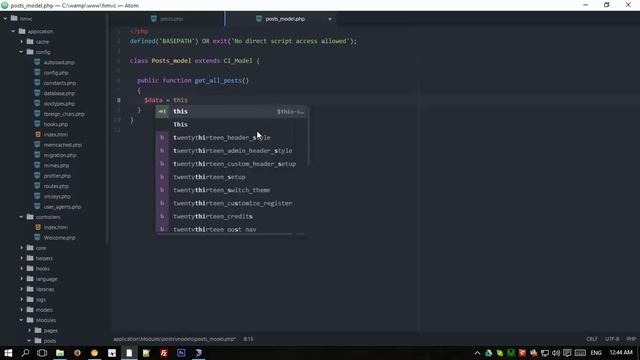Open user_agents.php file

[x=62, y=207]
